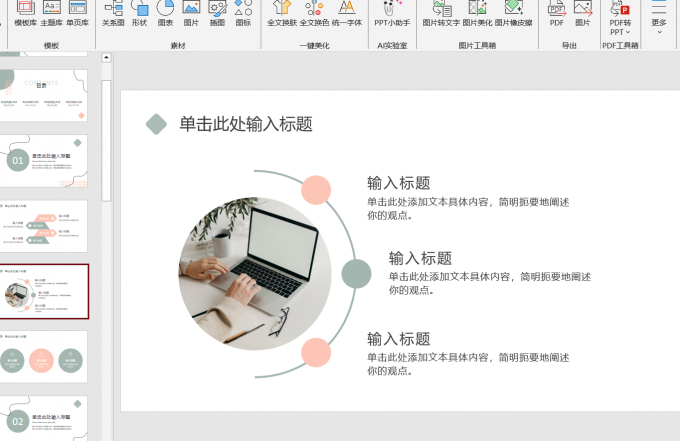
Task: Click the slide title 单击此处输入标题
Action: 246,124
